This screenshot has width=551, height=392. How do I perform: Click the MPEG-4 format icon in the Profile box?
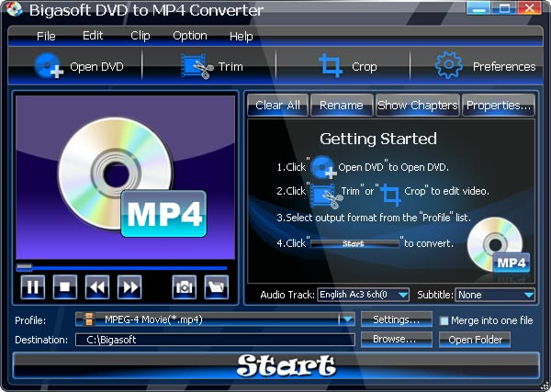pyautogui.click(x=89, y=319)
